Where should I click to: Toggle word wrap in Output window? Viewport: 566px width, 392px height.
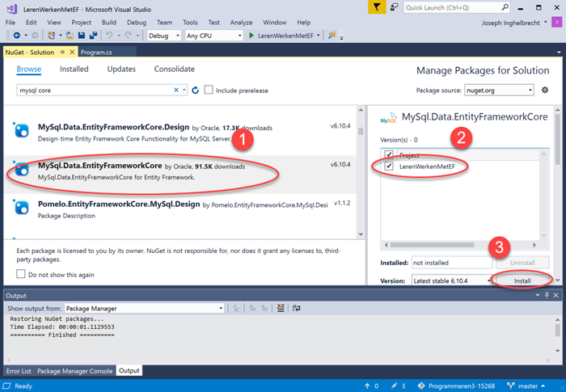click(x=297, y=308)
